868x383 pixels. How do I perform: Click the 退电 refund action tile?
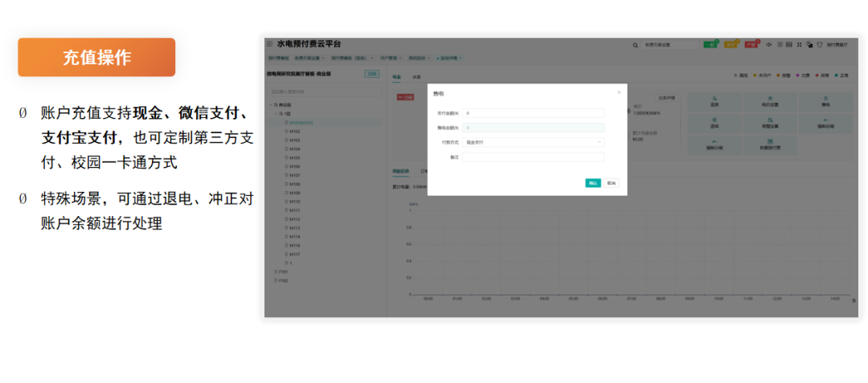pyautogui.click(x=714, y=123)
